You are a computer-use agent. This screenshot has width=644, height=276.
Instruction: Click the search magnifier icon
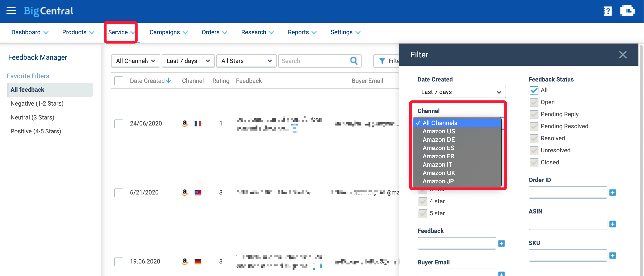coord(354,61)
